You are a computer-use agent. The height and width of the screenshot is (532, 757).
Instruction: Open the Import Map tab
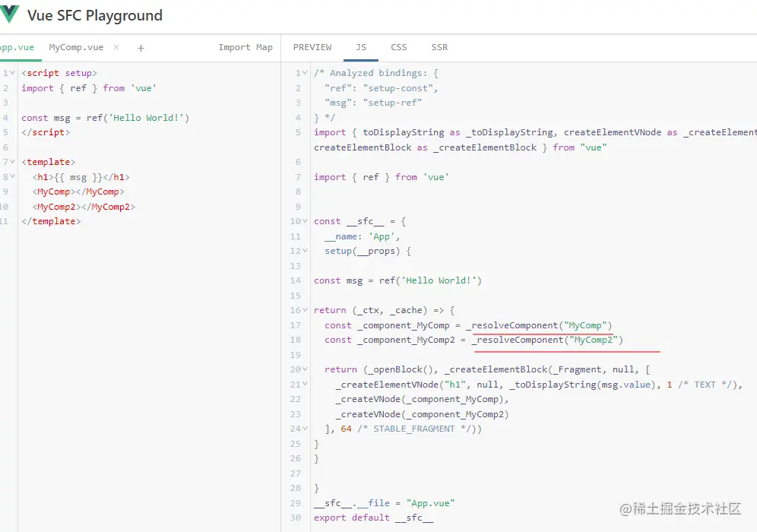245,47
